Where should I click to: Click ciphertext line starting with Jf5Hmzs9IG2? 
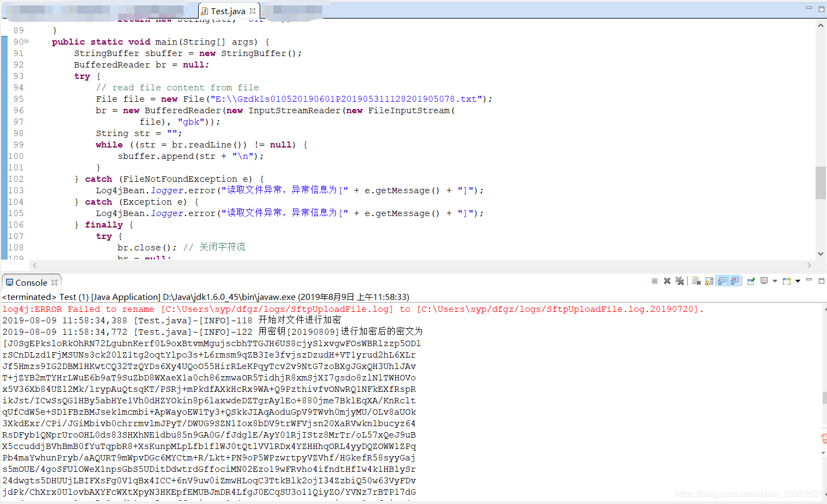(x=209, y=366)
